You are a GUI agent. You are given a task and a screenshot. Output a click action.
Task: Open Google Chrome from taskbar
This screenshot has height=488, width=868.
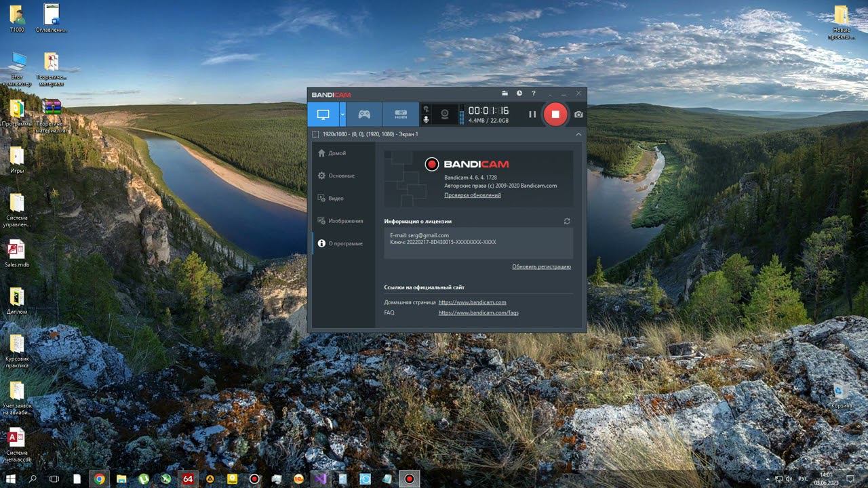coord(100,479)
